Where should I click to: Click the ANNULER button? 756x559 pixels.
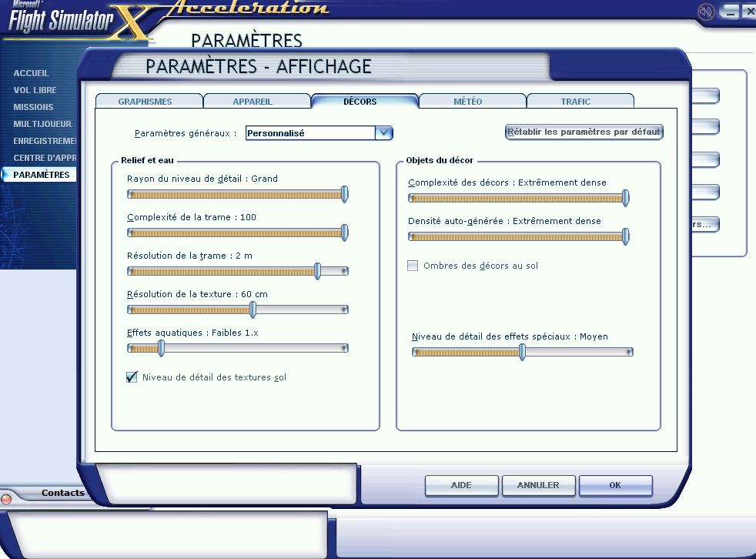[x=539, y=485]
